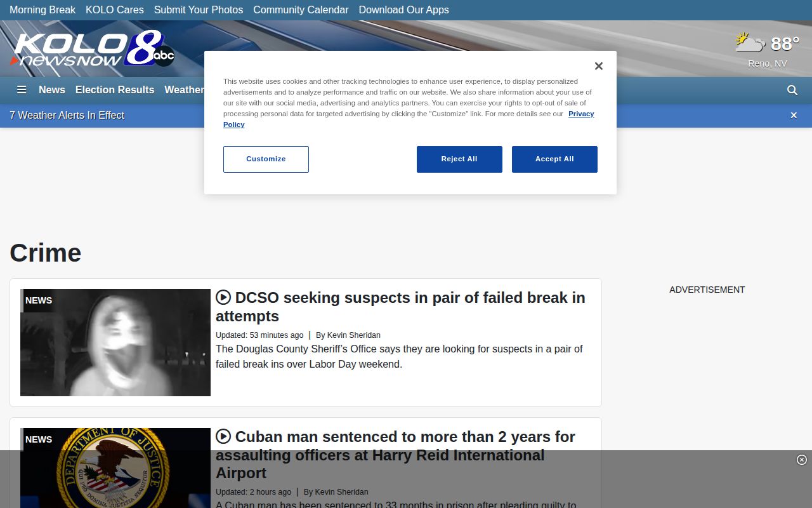Open KOLO Cares link
The width and height of the screenshot is (812, 508).
tap(115, 10)
